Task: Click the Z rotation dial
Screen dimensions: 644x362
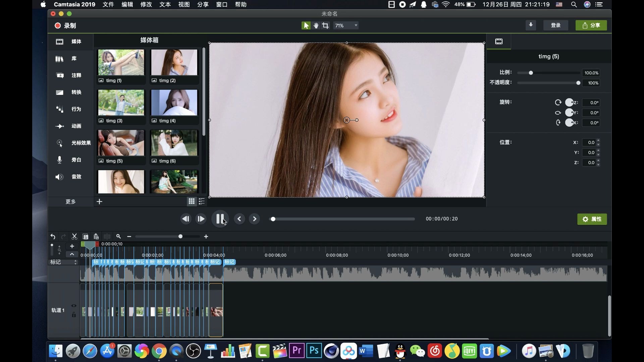Action: (x=569, y=103)
